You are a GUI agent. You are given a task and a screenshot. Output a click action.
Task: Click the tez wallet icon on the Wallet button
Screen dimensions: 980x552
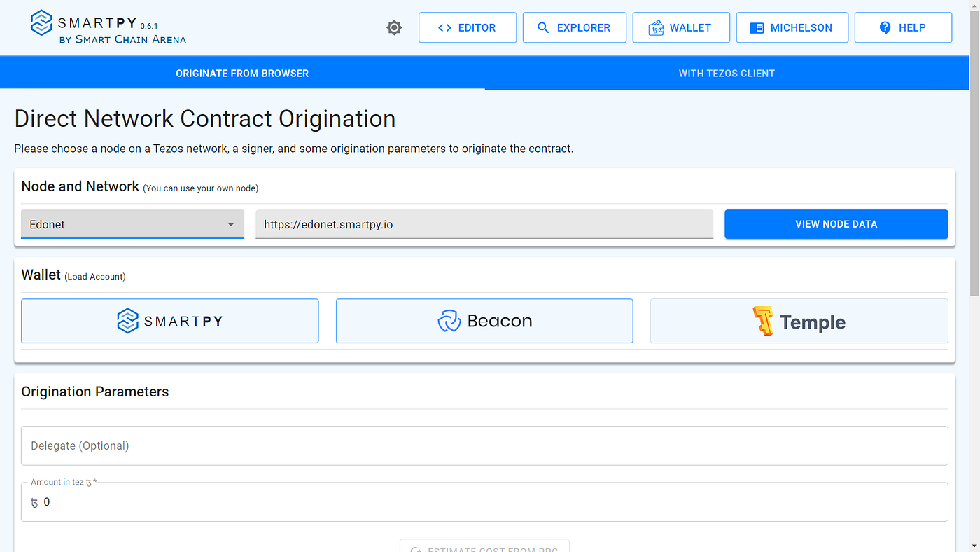[657, 27]
